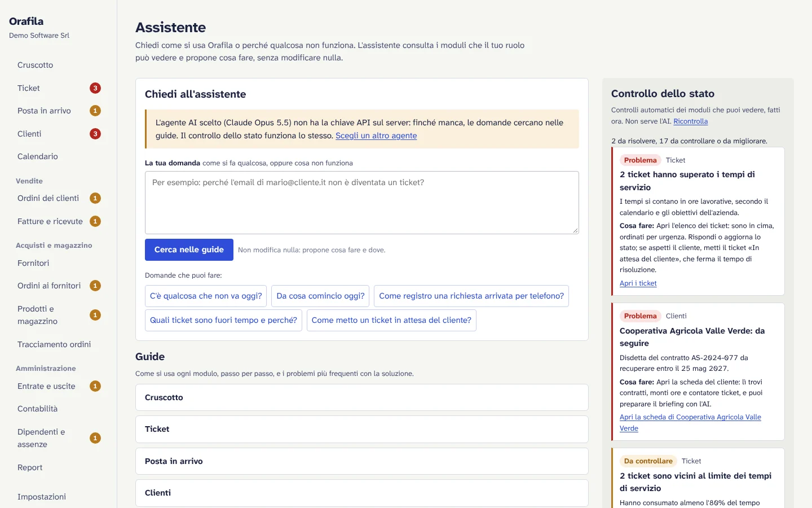Click the badge beside Ordini ai fornitori
Viewport: 812px width, 508px height.
click(x=95, y=286)
